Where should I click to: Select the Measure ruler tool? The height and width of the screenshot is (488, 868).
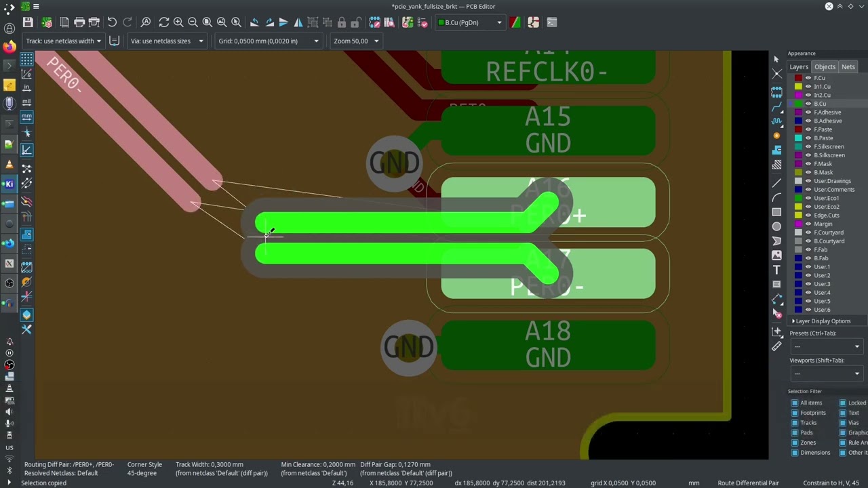click(x=776, y=346)
